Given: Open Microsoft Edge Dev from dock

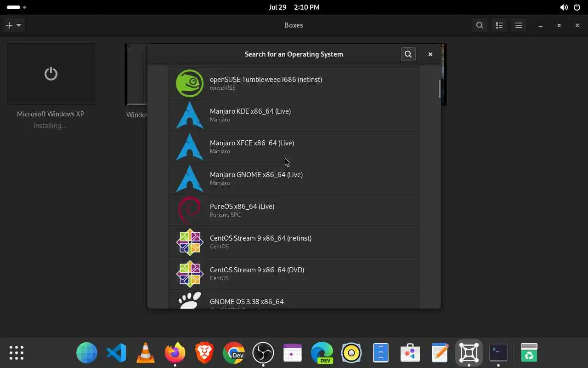Looking at the screenshot, I should (322, 353).
